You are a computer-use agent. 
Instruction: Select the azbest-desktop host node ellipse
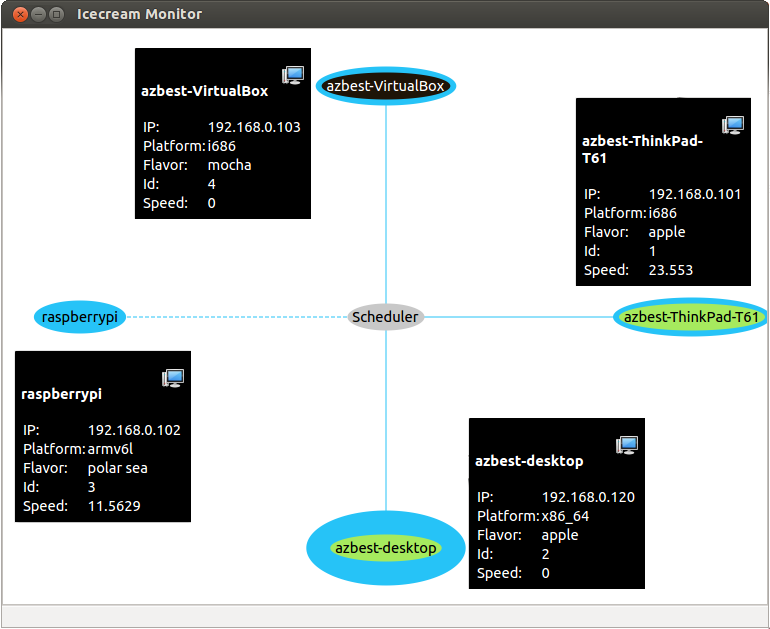[385, 547]
